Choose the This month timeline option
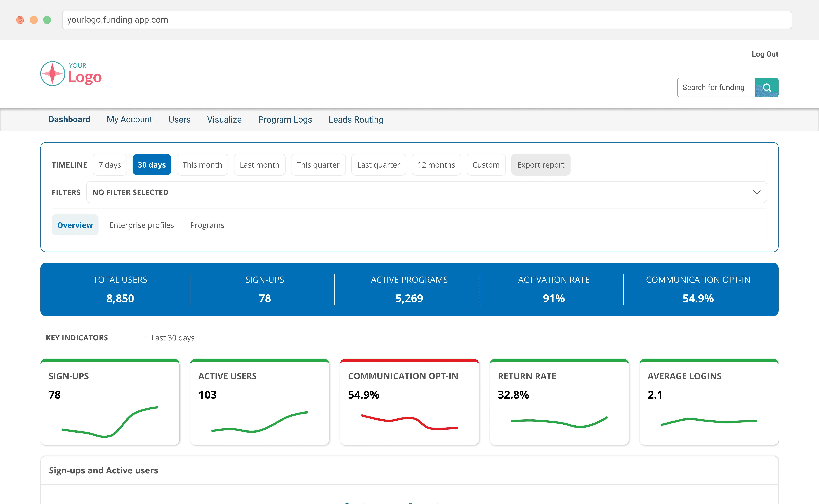 202,165
